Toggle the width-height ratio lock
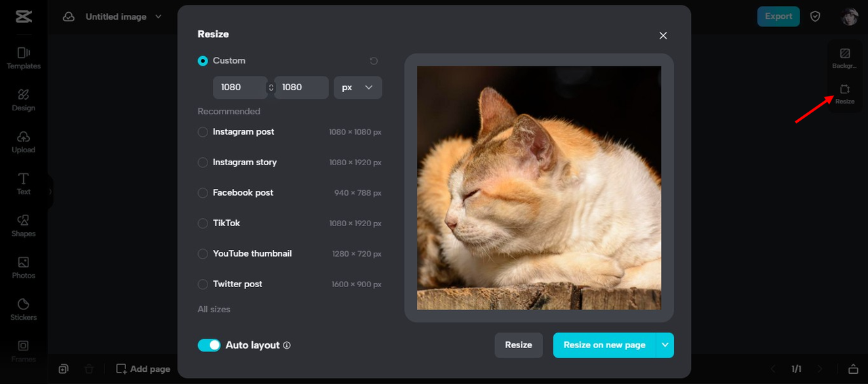The height and width of the screenshot is (384, 868). [x=271, y=87]
